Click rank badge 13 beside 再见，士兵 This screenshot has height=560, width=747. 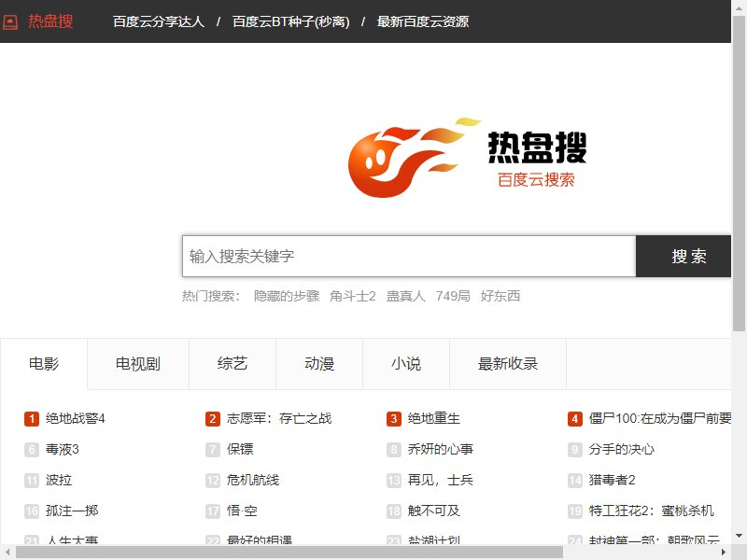[x=393, y=481]
